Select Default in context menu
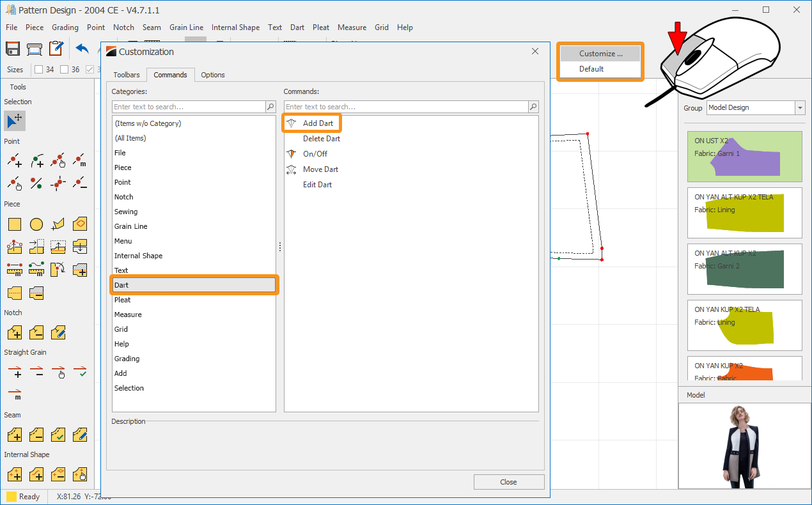 (591, 69)
